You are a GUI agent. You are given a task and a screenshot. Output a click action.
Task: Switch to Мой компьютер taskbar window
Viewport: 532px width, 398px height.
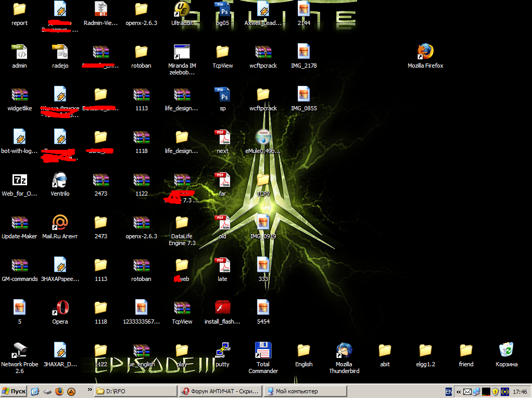click(x=303, y=391)
